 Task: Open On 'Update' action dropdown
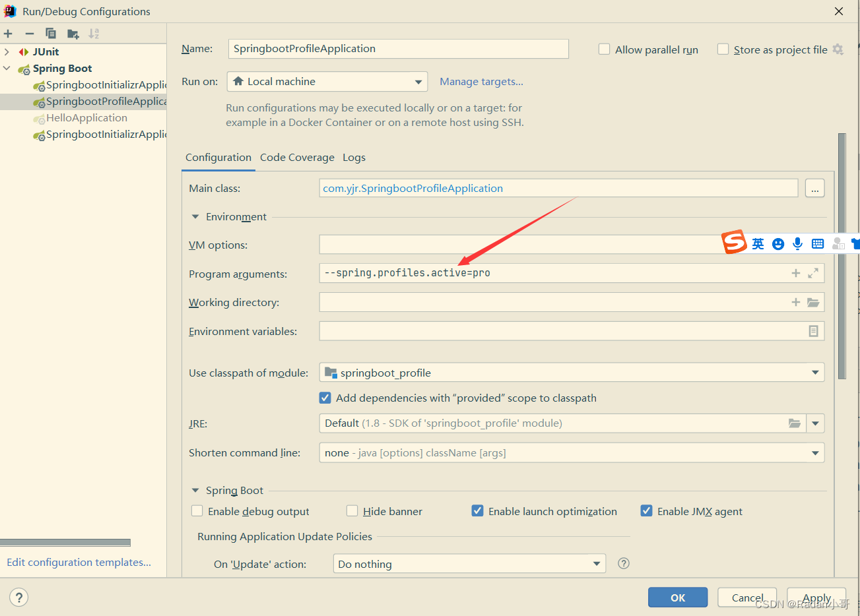pyautogui.click(x=469, y=564)
